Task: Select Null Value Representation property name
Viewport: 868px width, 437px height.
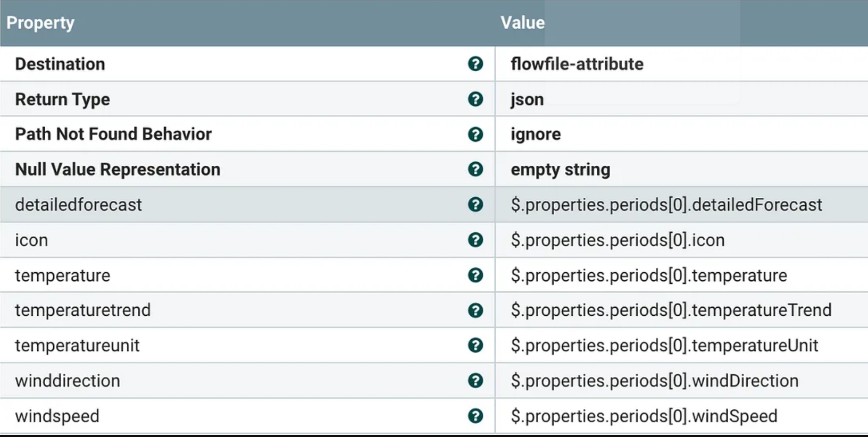Action: click(118, 170)
